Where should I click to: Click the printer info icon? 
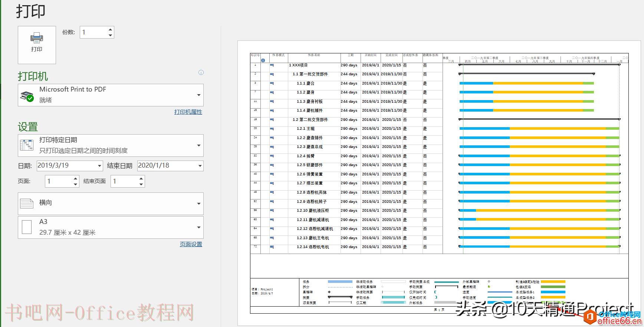201,72
